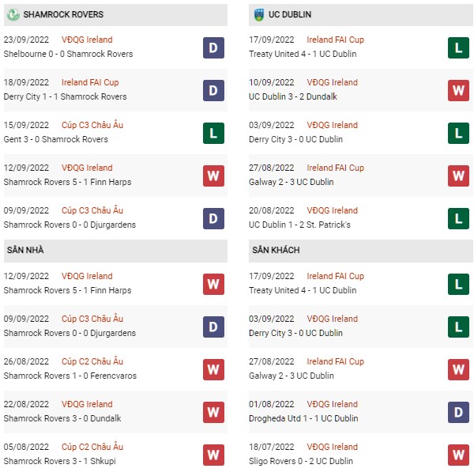The image size is (474, 476).
Task: Click the Shamrock Rovers 3-0 Dundalk match row
Action: [x=115, y=412]
